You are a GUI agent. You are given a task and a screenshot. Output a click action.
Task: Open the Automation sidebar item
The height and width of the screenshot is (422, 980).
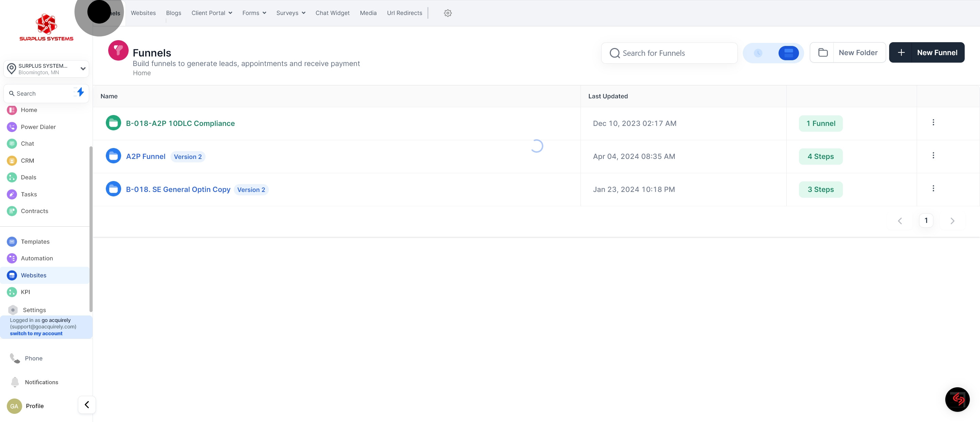pos(36,258)
